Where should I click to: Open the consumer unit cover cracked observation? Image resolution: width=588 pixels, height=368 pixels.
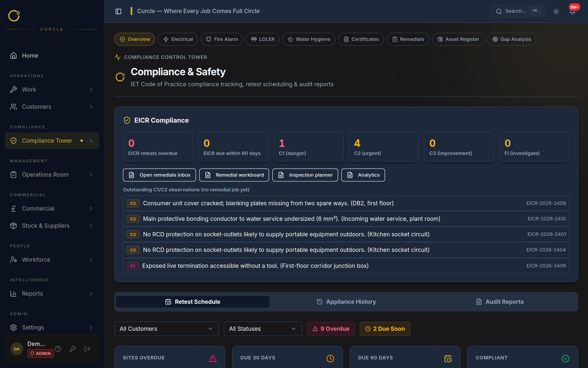tap(346, 203)
